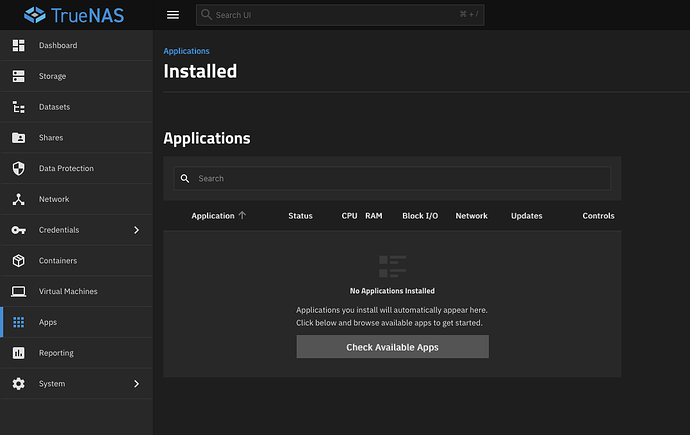This screenshot has height=435, width=690.
Task: Click the TrueNAS logo
Action: pyautogui.click(x=75, y=15)
